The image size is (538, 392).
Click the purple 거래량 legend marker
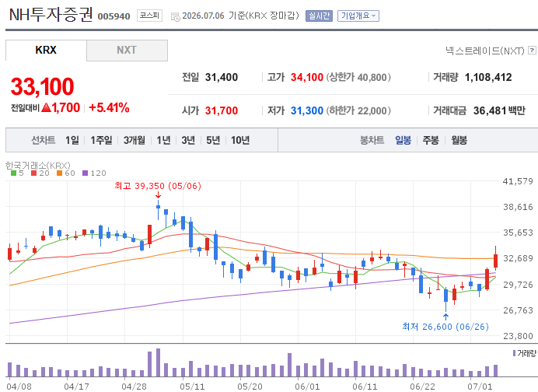(x=514, y=353)
